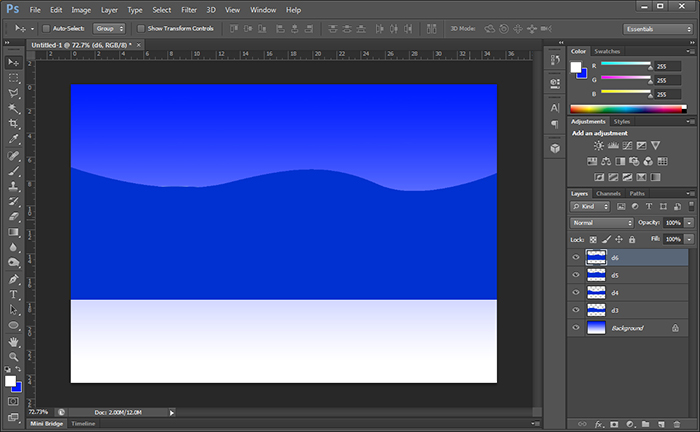This screenshot has height=432, width=700.
Task: Pick the Crop tool
Action: (14, 123)
